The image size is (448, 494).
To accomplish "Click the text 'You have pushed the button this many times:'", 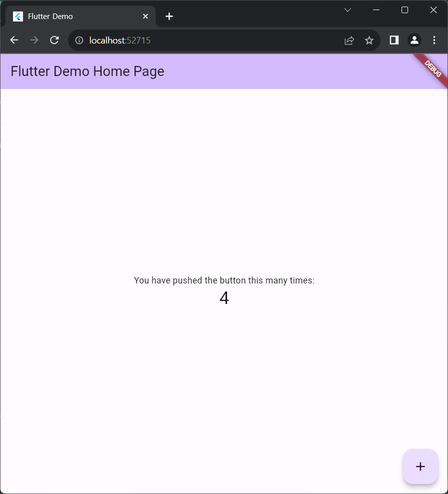I will [224, 280].
